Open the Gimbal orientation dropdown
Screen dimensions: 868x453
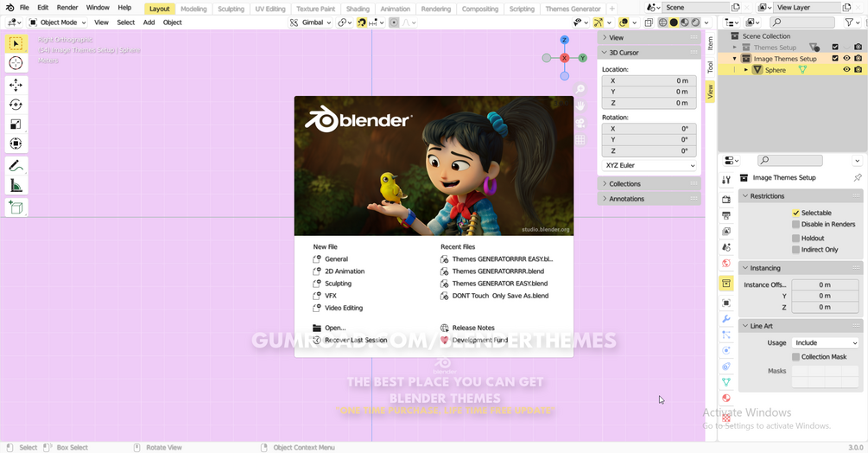coord(310,22)
